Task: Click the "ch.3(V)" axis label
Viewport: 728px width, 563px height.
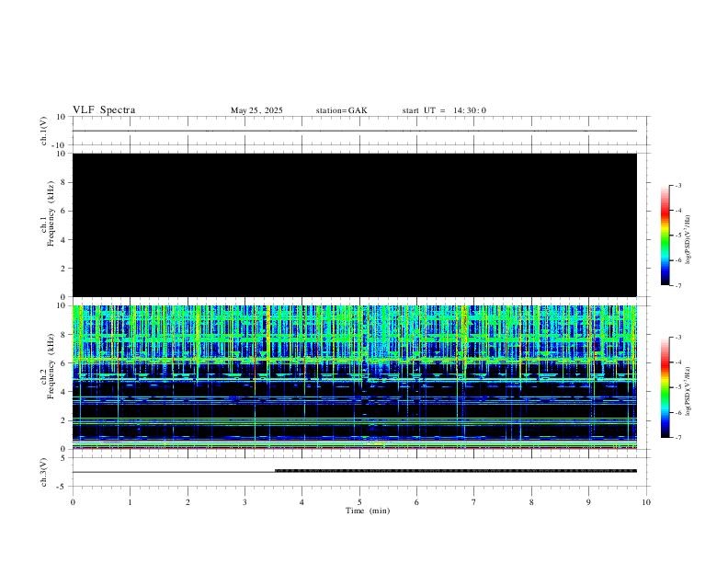Action: coord(44,473)
